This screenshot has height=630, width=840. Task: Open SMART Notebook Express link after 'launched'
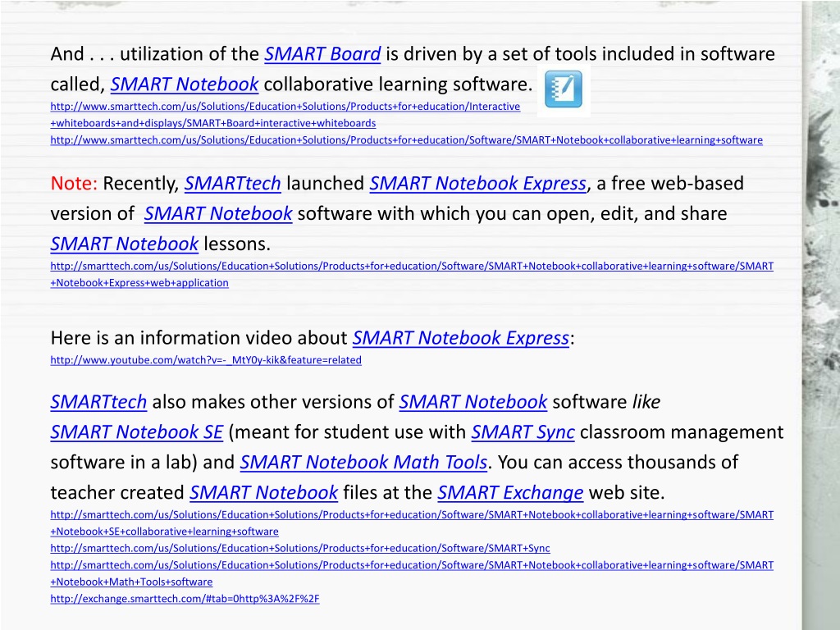tap(478, 184)
